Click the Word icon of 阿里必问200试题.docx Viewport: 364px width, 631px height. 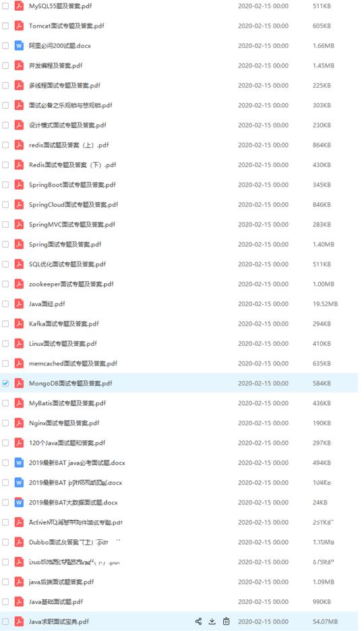19,45
